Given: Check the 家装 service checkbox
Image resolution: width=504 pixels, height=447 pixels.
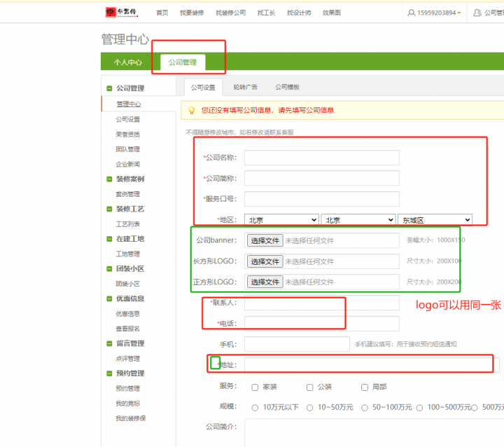Looking at the screenshot, I should point(254,387).
